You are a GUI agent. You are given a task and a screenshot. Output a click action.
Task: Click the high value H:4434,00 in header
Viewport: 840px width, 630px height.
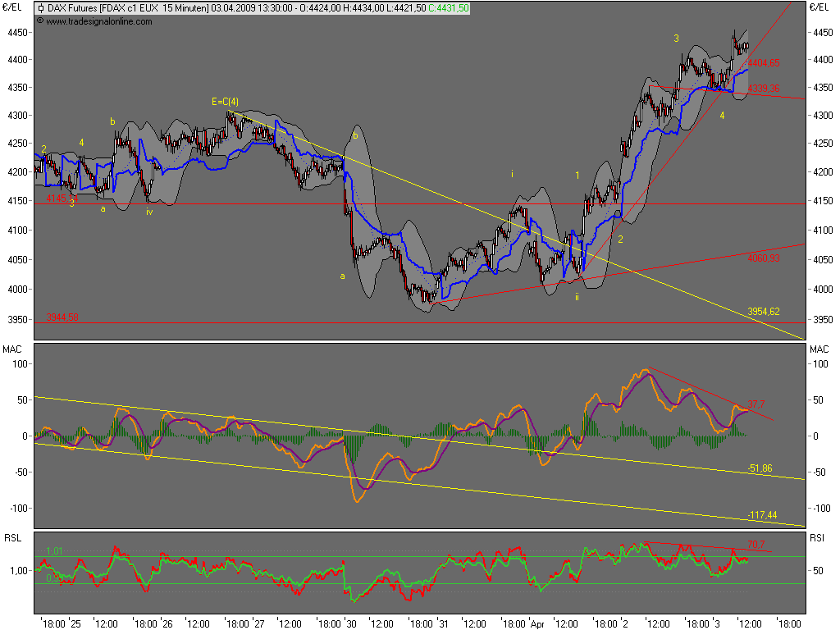point(363,8)
